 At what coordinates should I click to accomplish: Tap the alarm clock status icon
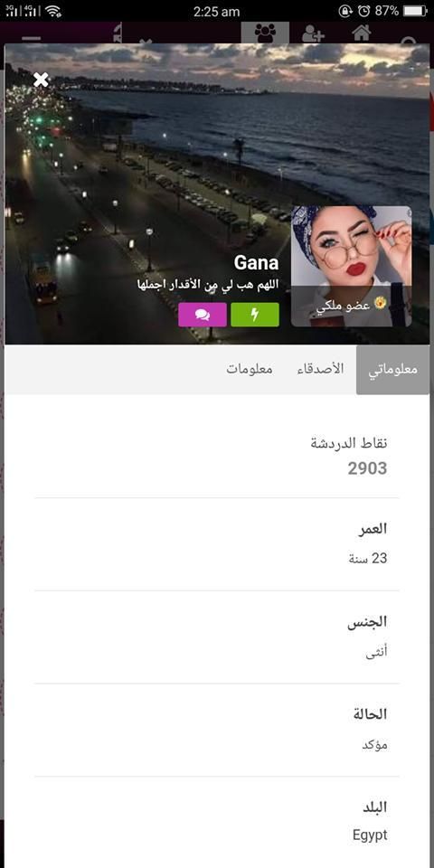click(x=363, y=11)
